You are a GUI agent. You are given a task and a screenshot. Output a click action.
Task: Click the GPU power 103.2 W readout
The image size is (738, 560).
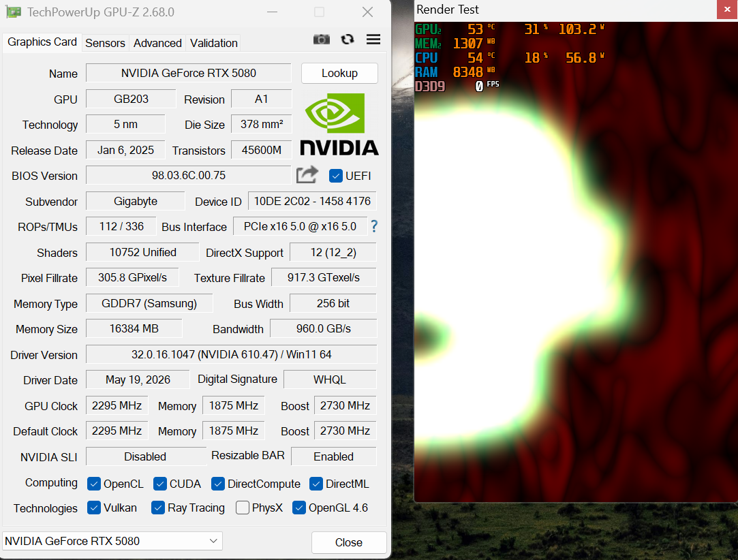click(x=581, y=29)
